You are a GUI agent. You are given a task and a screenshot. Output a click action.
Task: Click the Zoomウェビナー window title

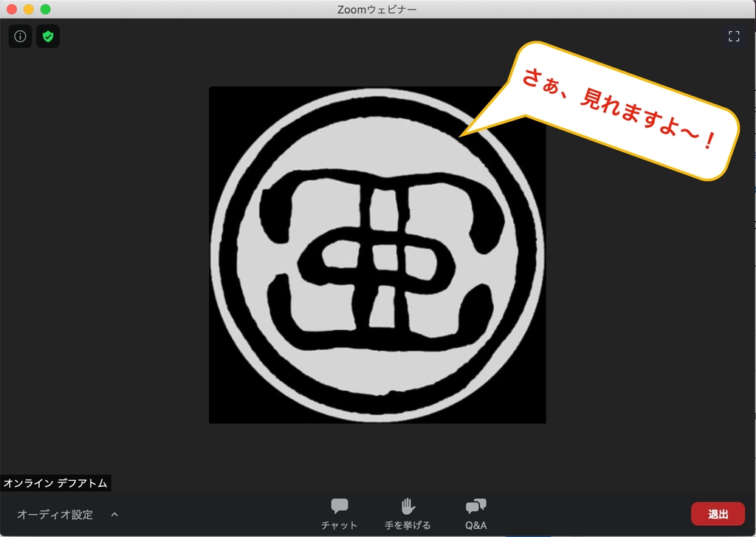pos(377,9)
